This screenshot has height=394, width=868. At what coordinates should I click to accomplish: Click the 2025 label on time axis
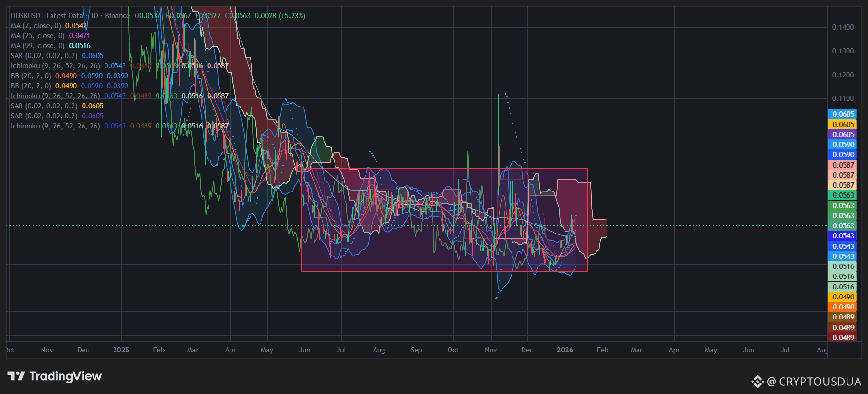tap(121, 350)
